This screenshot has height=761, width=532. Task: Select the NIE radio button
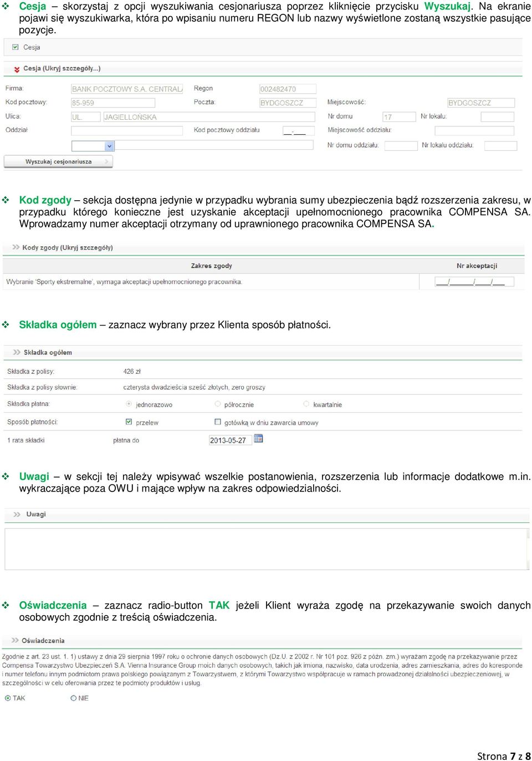point(73,698)
